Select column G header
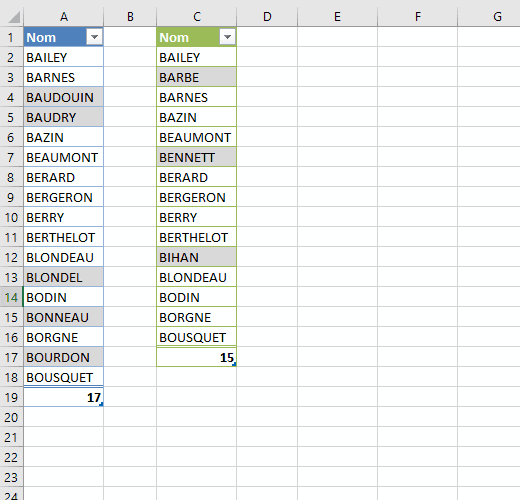This screenshot has width=520, height=500. (x=489, y=16)
